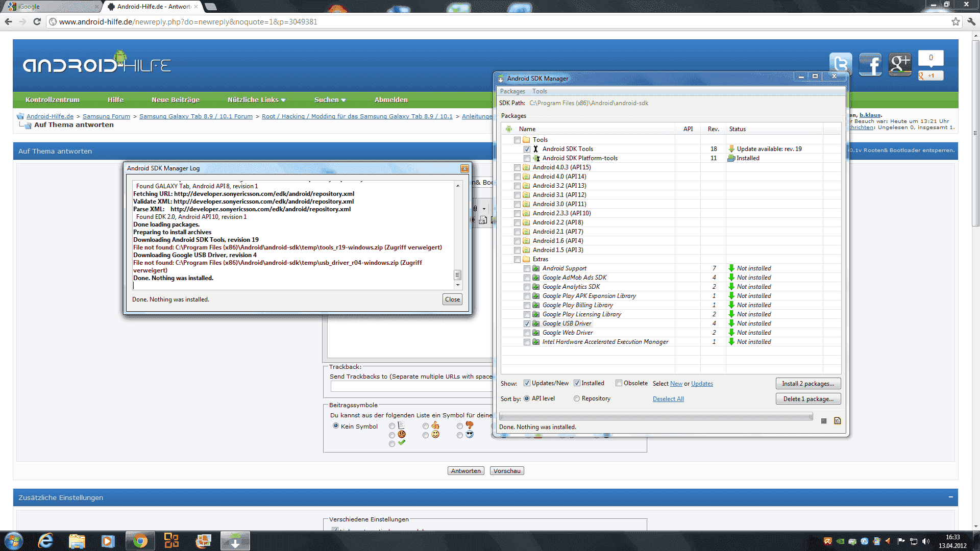Select Updates packages link
980x551 pixels.
click(702, 384)
